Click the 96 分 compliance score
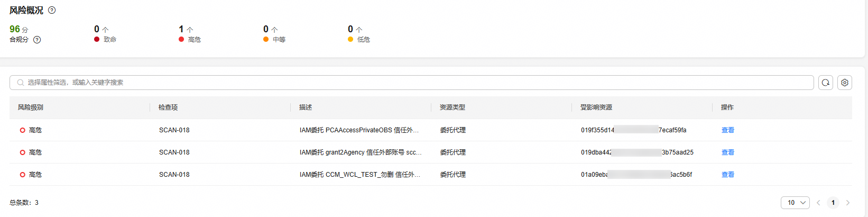This screenshot has height=217, width=868. coord(19,30)
